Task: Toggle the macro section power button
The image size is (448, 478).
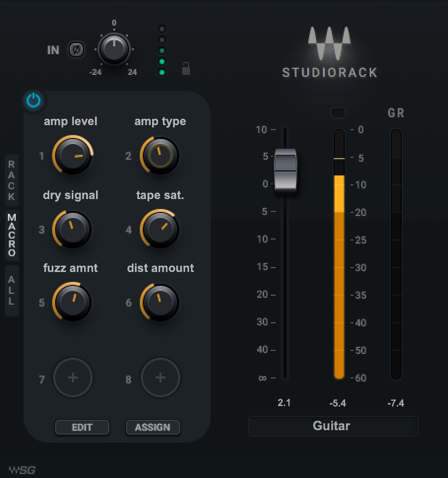Action: coord(33,101)
